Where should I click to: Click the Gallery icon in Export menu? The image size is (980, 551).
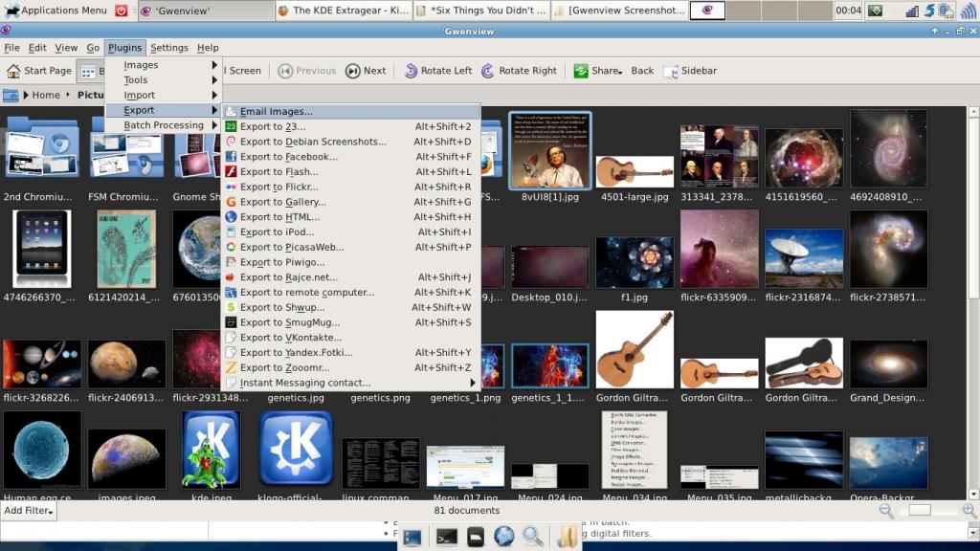click(x=231, y=202)
